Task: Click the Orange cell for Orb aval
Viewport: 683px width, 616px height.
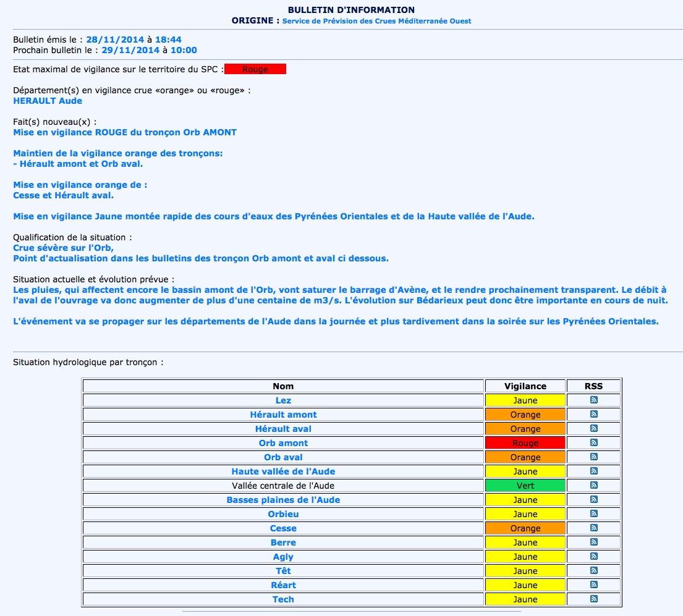Action: pyautogui.click(x=525, y=457)
